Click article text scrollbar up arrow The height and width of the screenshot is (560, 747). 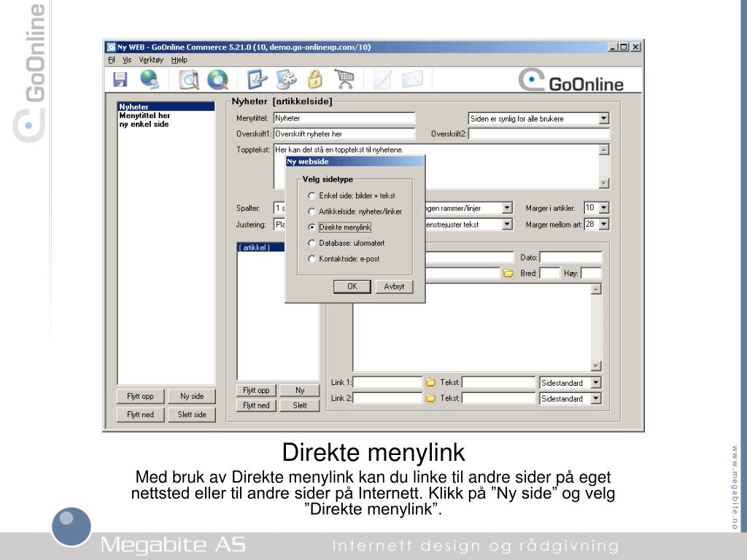tap(596, 289)
